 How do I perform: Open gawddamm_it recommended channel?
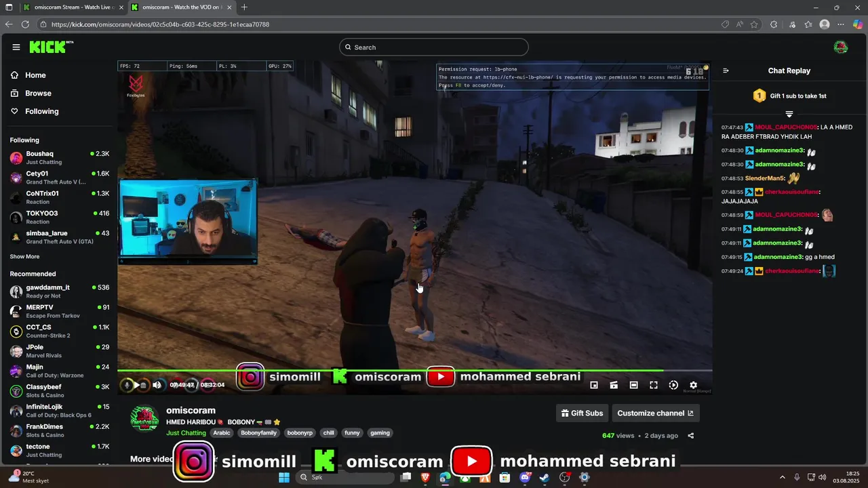60,291
